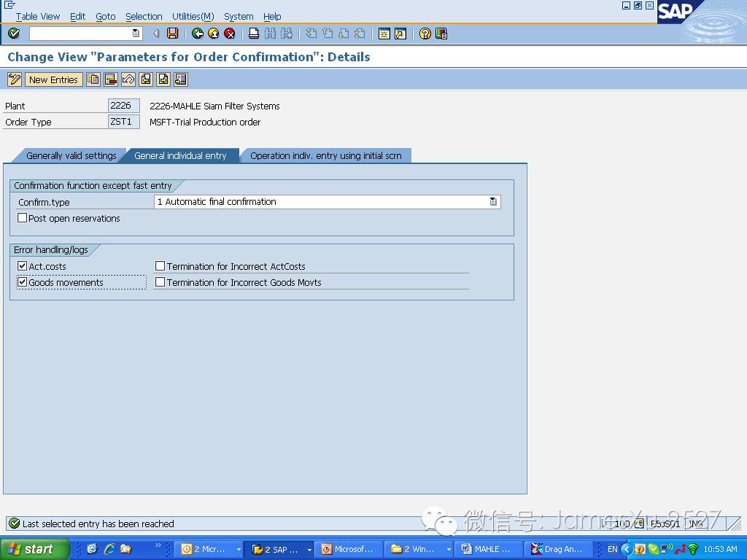Viewport: 747px width, 560px height.
Task: Click the Delete entry icon
Action: pyautogui.click(x=111, y=79)
